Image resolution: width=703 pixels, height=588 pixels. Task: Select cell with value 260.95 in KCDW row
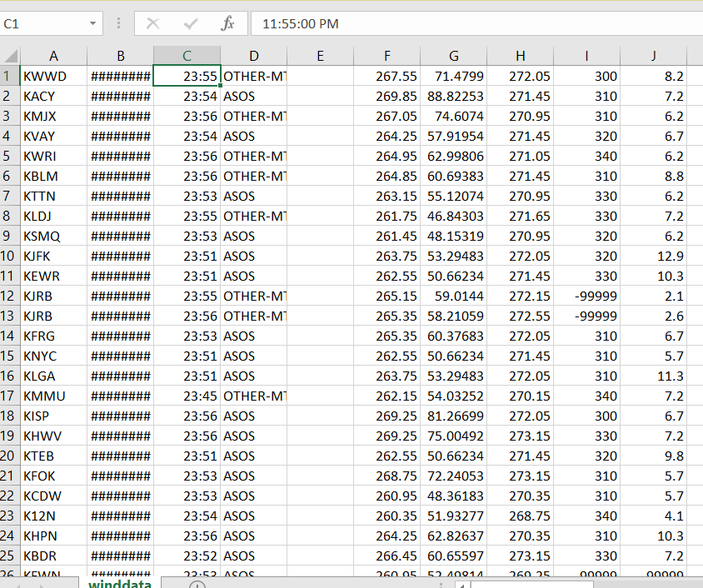387,496
